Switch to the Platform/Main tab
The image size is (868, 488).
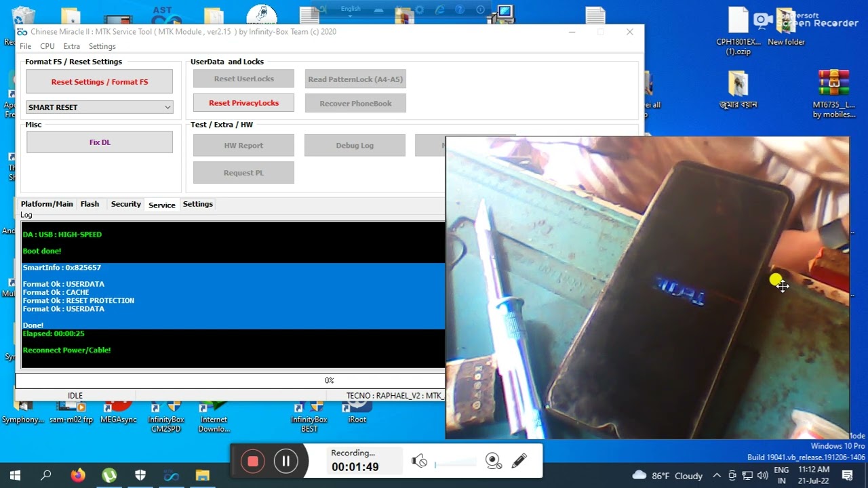point(47,204)
